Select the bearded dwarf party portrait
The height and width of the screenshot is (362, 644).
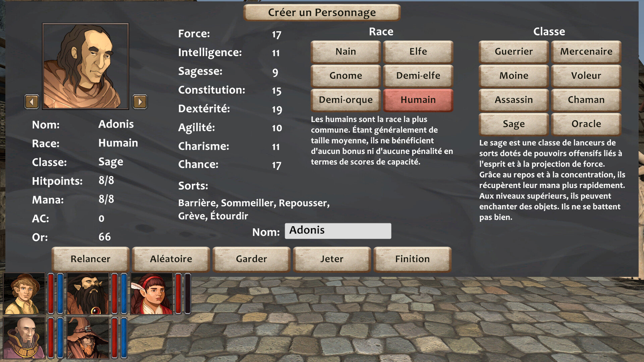(88, 294)
